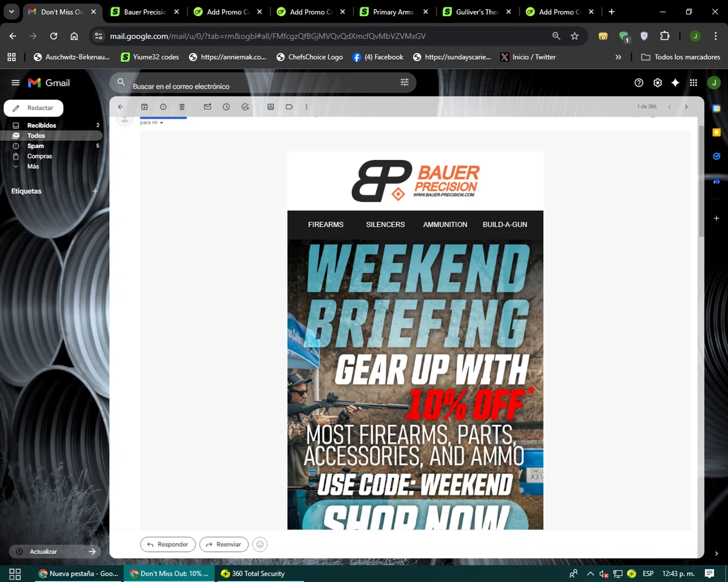Archive this email

pos(144,107)
